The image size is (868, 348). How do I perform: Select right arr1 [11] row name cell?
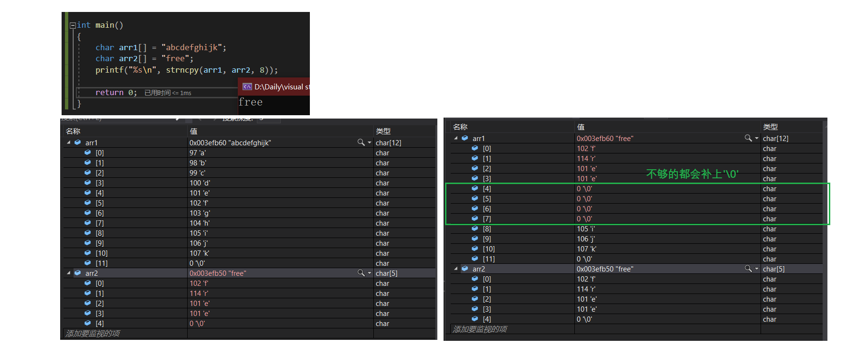click(489, 259)
